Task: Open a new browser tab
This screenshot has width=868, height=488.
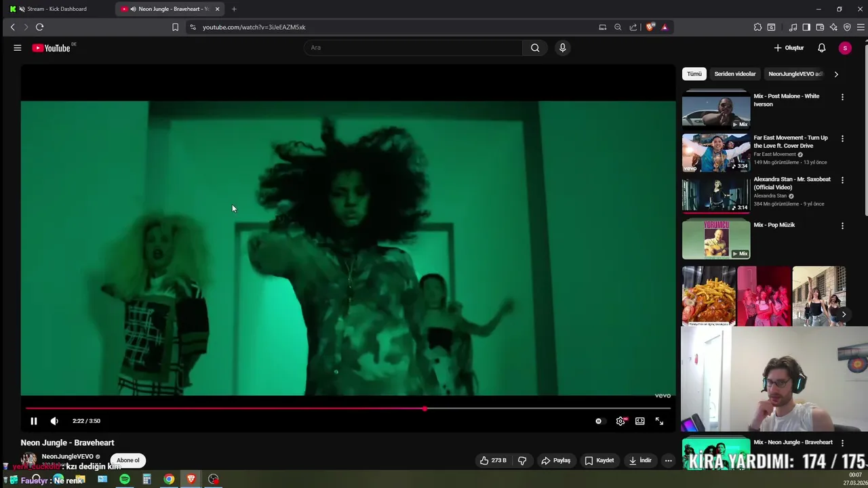Action: [234, 9]
